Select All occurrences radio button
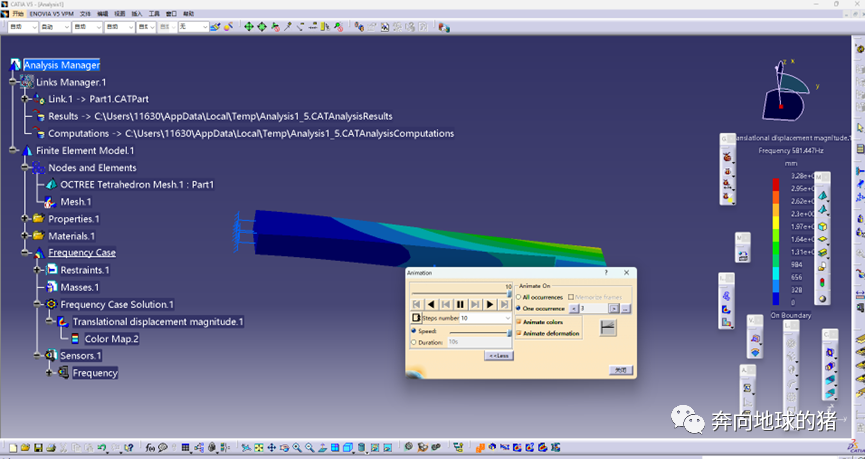The height and width of the screenshot is (459, 865). [x=518, y=297]
